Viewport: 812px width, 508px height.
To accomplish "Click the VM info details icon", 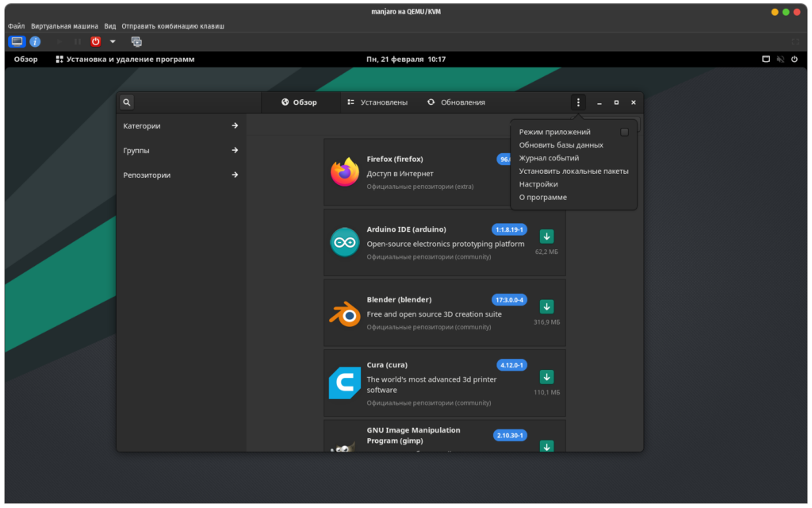I will tap(35, 41).
